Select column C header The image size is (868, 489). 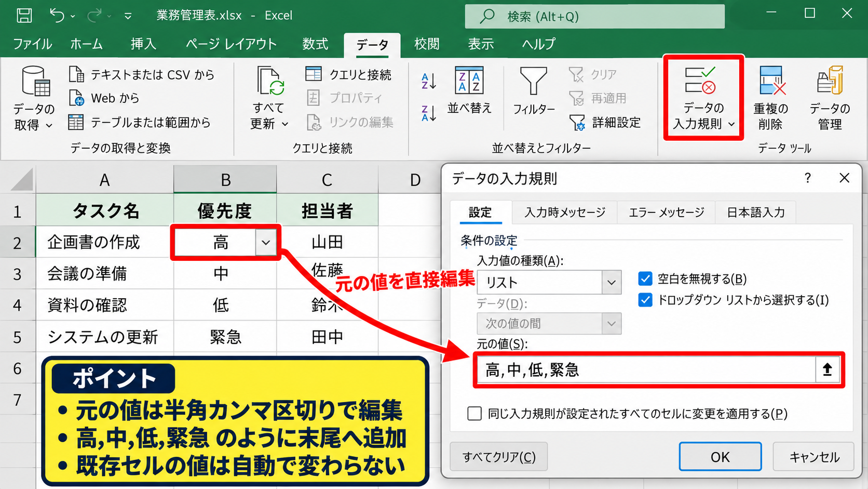pos(327,180)
